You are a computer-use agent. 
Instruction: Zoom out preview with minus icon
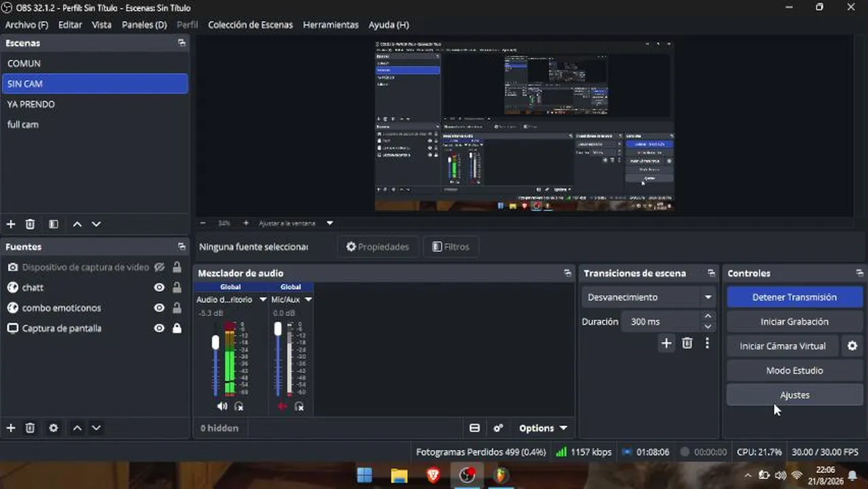pos(202,223)
